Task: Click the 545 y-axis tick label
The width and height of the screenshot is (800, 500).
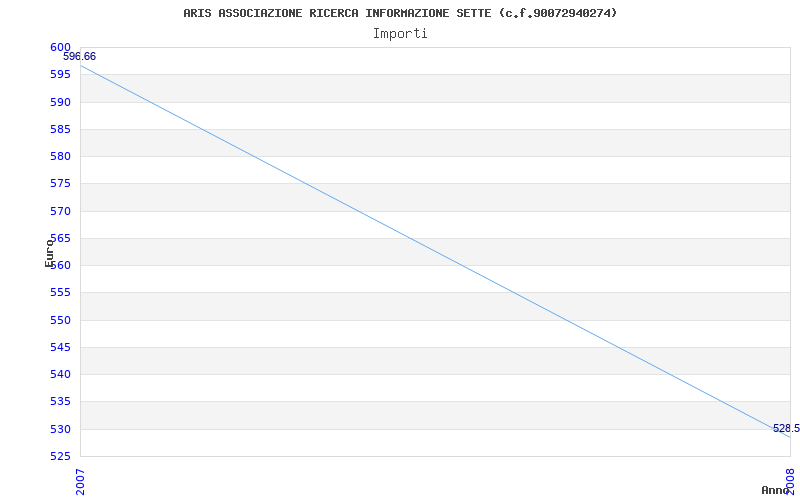Action: pos(60,347)
